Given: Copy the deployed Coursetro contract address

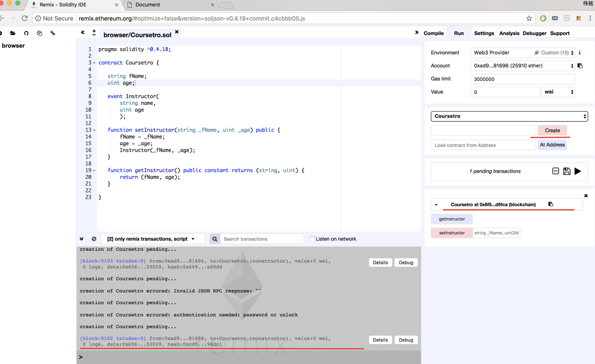Looking at the screenshot, I should (550, 204).
